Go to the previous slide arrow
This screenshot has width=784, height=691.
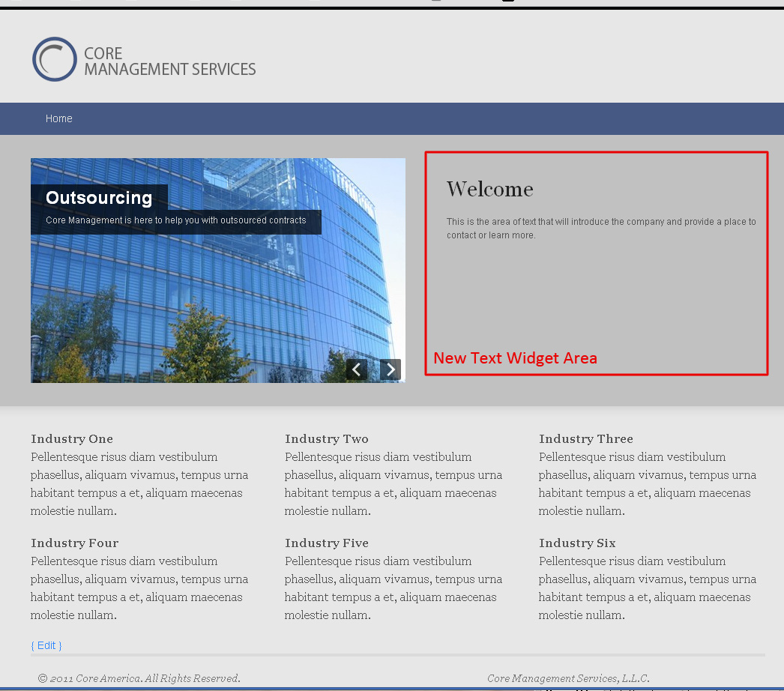357,369
